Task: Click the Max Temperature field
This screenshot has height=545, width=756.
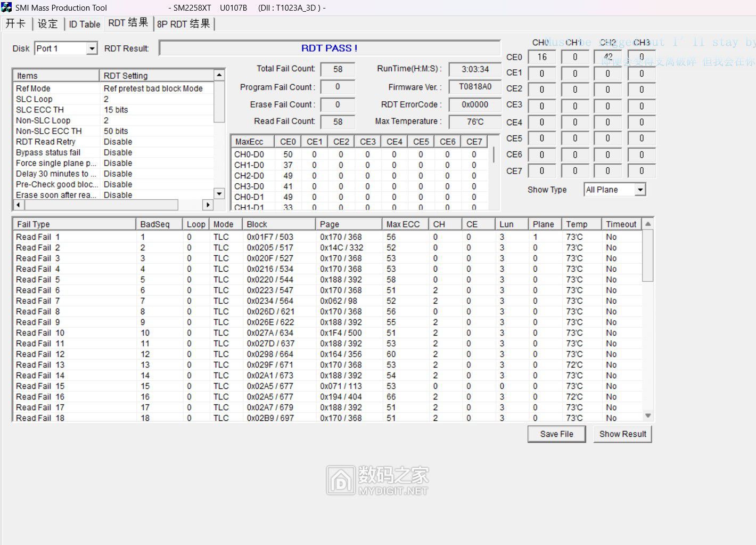Action: click(475, 121)
